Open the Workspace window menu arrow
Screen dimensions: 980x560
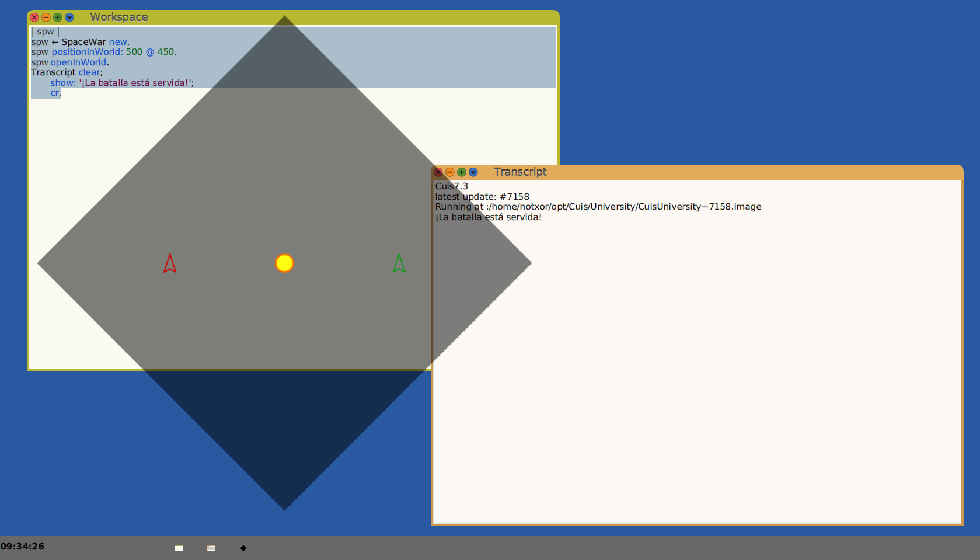[69, 18]
